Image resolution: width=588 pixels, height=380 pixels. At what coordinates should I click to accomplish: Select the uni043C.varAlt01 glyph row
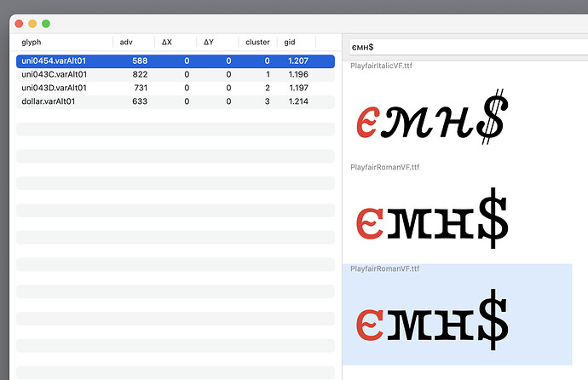pyautogui.click(x=176, y=75)
